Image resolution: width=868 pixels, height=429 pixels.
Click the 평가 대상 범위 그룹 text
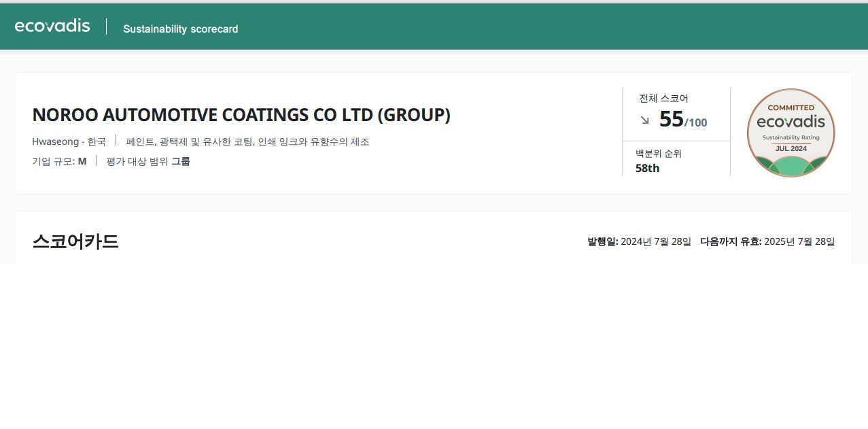click(148, 161)
